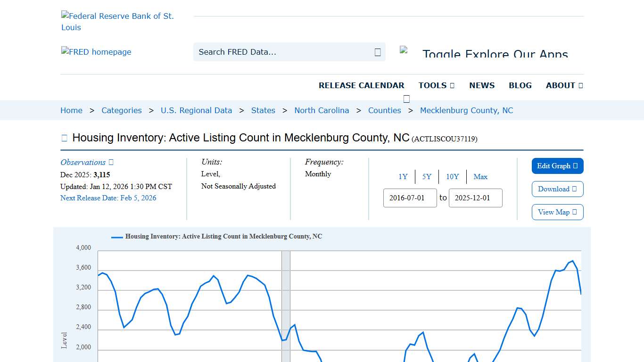
Task: Select the 1Y date range option
Action: pyautogui.click(x=403, y=177)
